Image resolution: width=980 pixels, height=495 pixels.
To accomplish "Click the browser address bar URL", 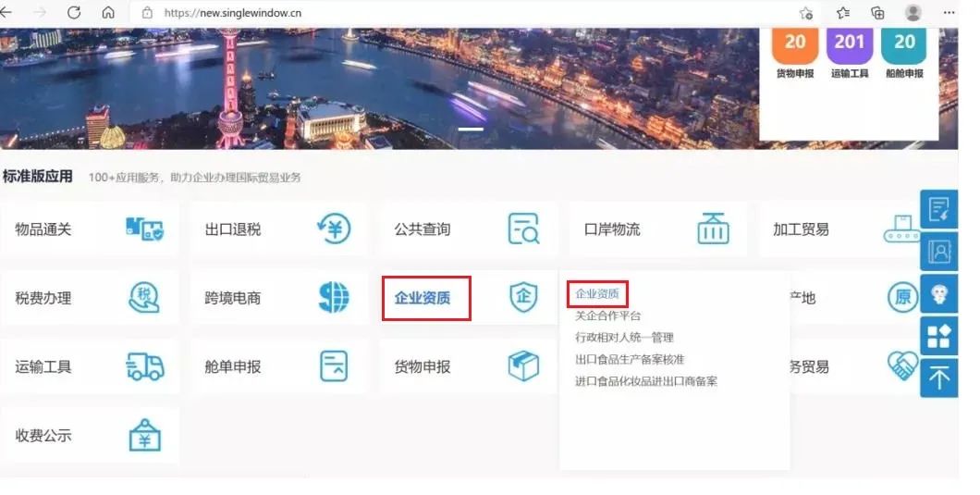I will point(232,13).
